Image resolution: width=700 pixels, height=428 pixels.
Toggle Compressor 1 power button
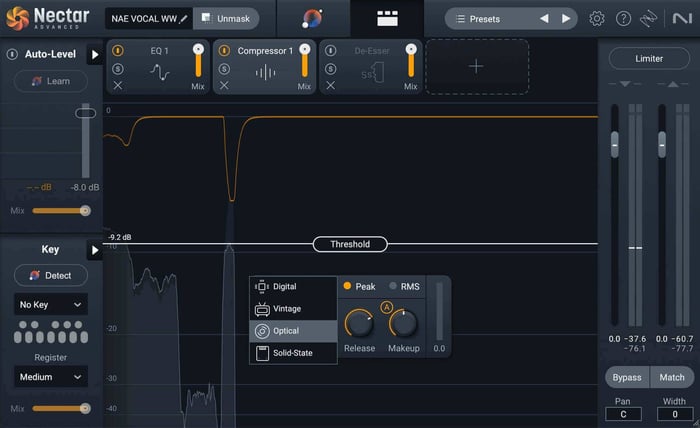pyautogui.click(x=224, y=50)
